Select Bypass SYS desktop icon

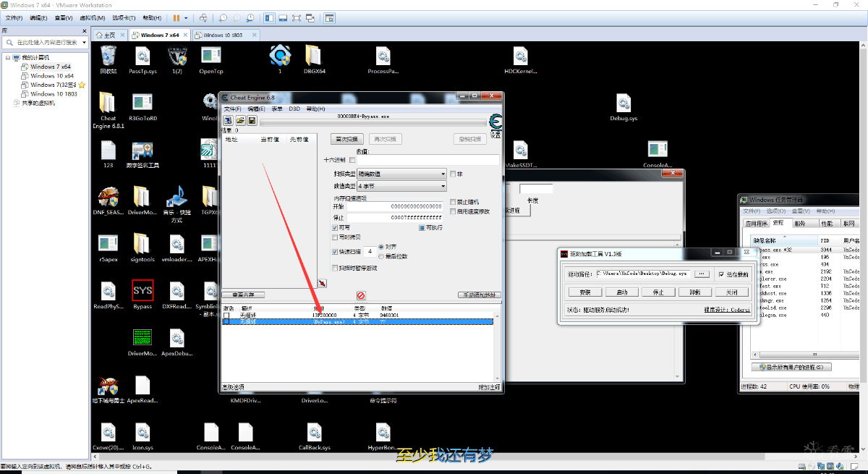coord(142,295)
